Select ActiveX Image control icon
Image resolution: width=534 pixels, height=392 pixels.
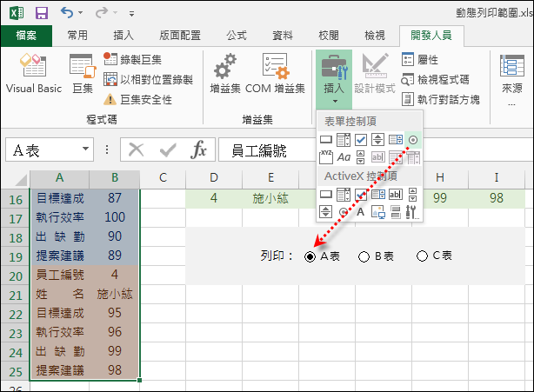coord(378,212)
